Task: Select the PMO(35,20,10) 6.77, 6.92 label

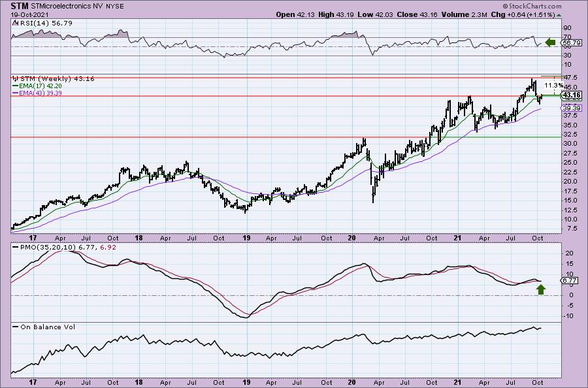Action: pyautogui.click(x=68, y=248)
